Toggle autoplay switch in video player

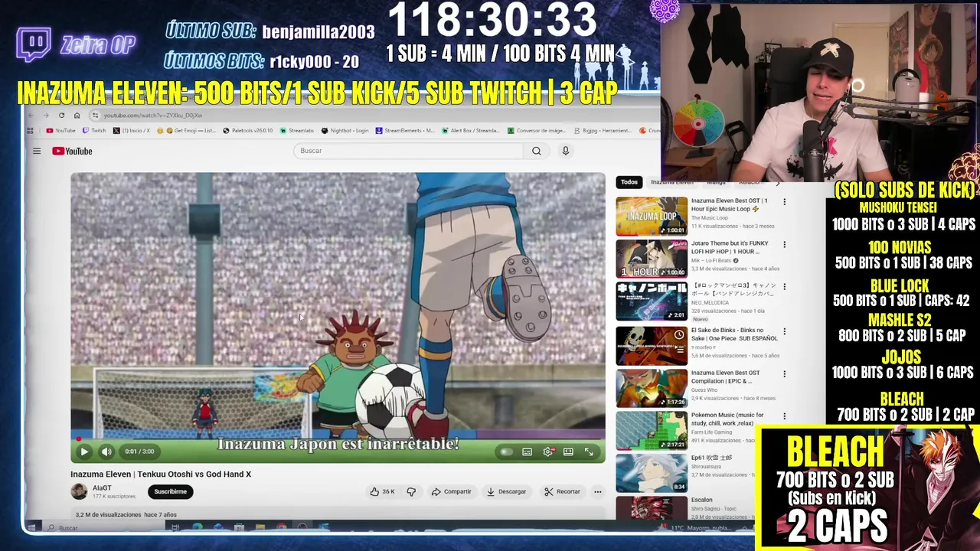(x=505, y=452)
